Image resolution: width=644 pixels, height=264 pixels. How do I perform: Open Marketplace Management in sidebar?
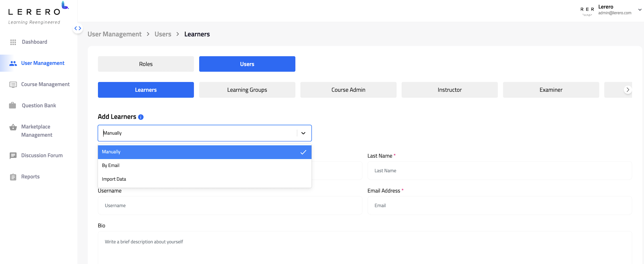[37, 131]
